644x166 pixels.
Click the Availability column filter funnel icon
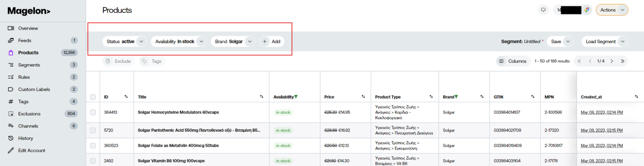point(296,97)
